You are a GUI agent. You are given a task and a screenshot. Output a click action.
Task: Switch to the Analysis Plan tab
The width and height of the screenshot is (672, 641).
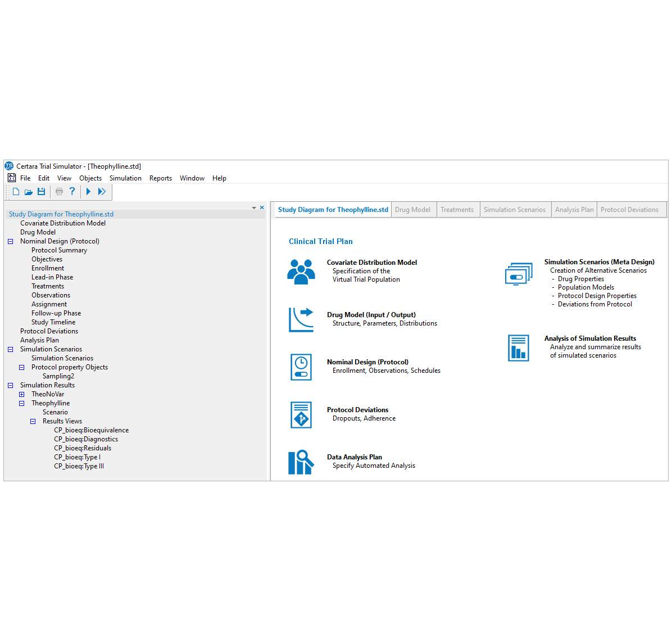tap(574, 210)
